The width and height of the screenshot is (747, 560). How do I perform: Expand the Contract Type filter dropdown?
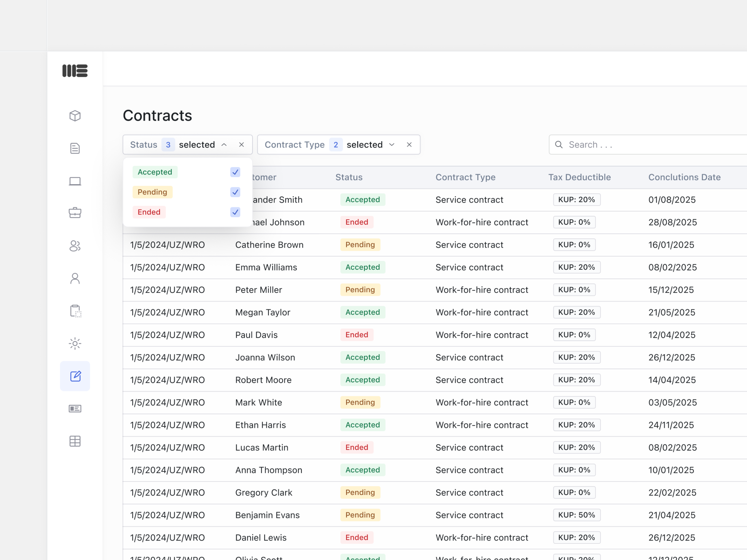point(392,145)
